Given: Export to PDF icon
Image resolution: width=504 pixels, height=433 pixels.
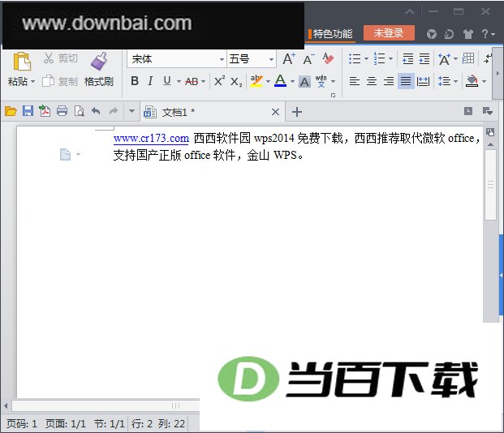Looking at the screenshot, I should pos(45,110).
